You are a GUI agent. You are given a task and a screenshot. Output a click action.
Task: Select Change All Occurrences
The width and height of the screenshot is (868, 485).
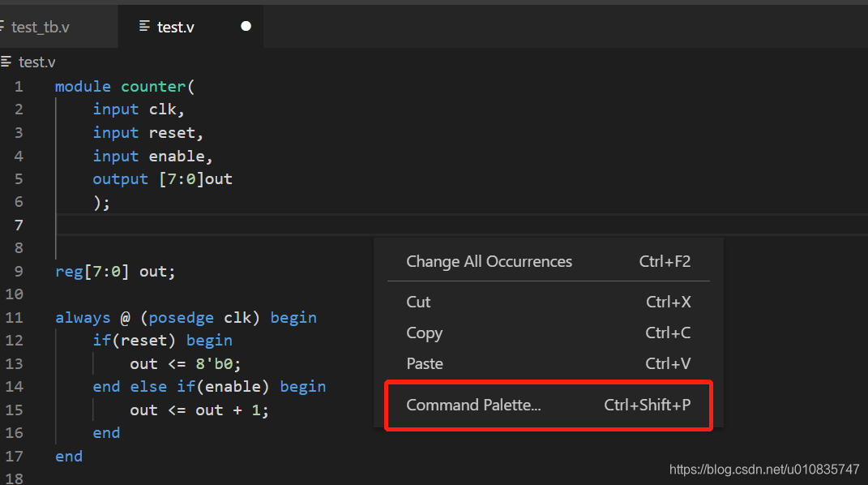pyautogui.click(x=489, y=261)
